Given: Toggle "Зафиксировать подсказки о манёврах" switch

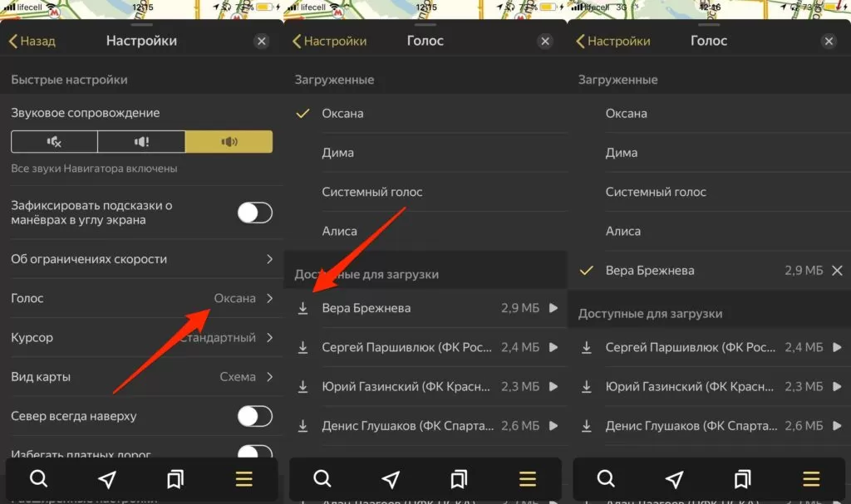Looking at the screenshot, I should click(x=254, y=213).
